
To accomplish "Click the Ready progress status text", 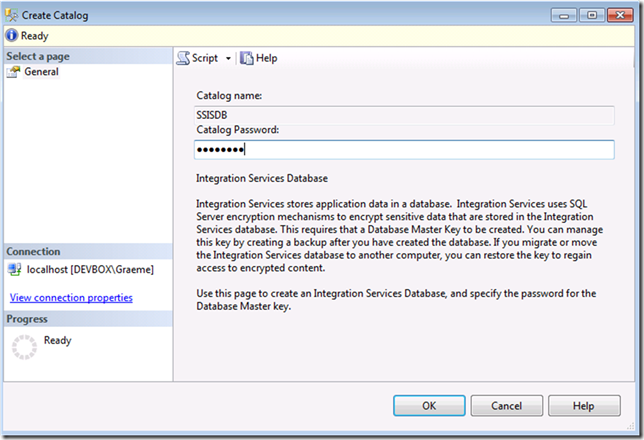I will [58, 341].
